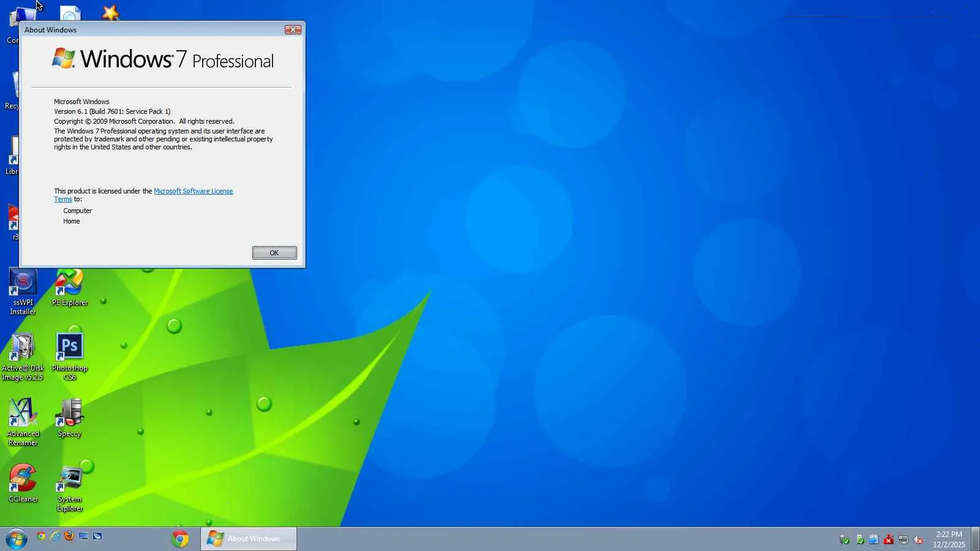Open the clock showing 2:22 PM
This screenshot has width=980, height=551.
949,539
